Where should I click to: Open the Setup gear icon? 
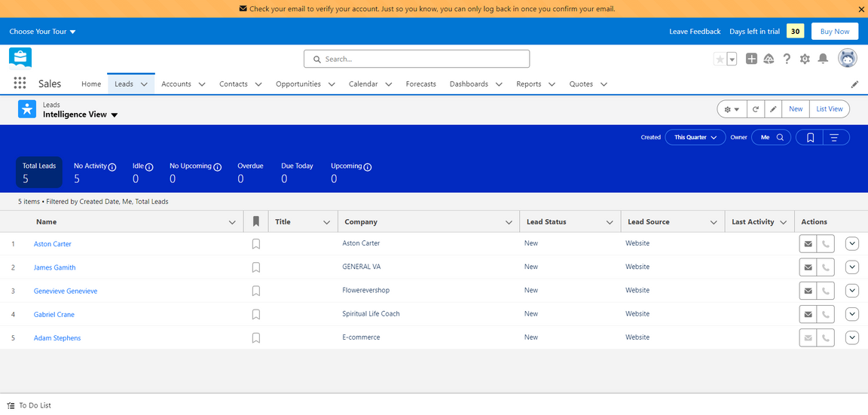pyautogui.click(x=805, y=60)
